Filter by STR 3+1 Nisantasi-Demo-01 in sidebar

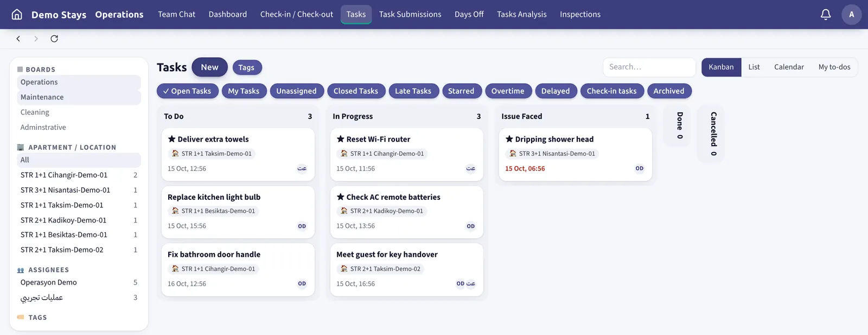click(79, 190)
